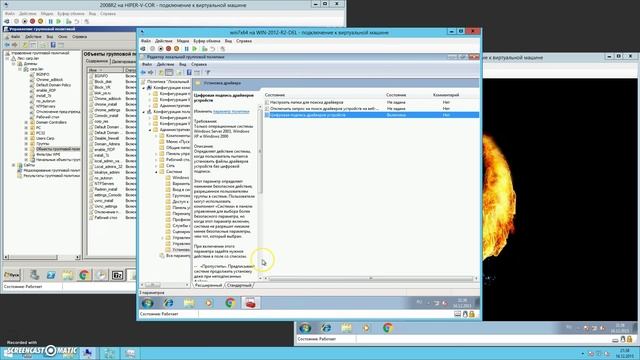Screen dimensions: 640x360
Task: Click red Shut Down icon in win7x64 VM toolbar
Action: 168,49
